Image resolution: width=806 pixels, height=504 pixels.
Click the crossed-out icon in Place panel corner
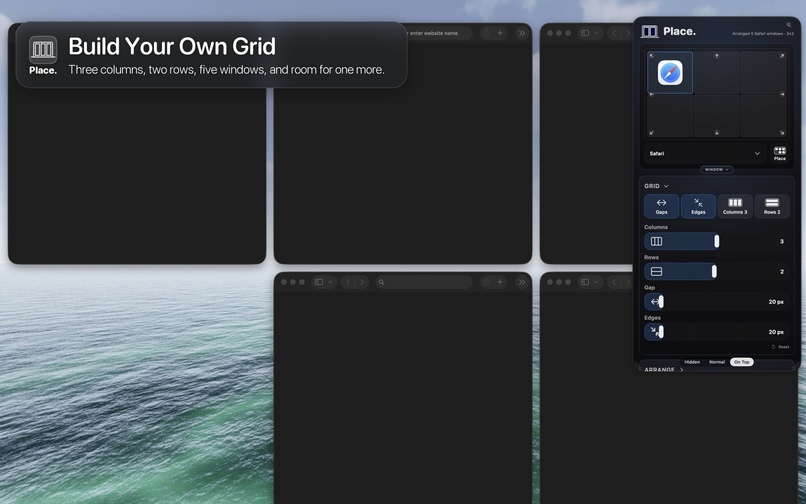point(789,24)
